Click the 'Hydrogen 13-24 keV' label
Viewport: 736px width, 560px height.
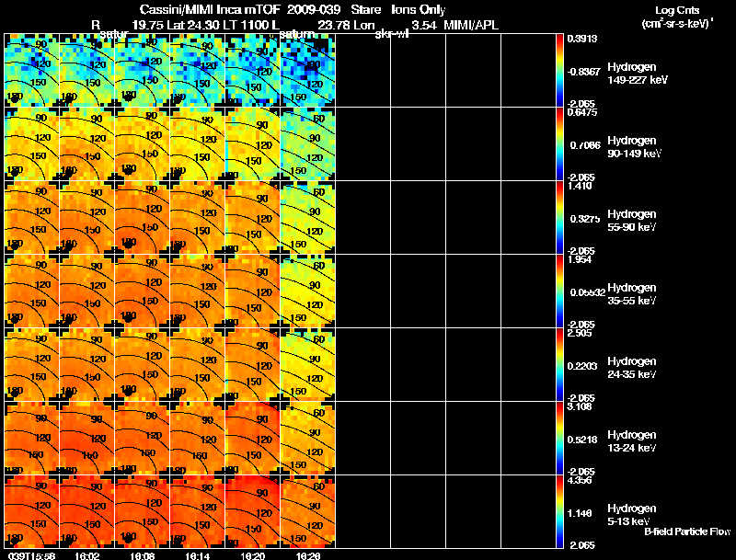pos(632,441)
